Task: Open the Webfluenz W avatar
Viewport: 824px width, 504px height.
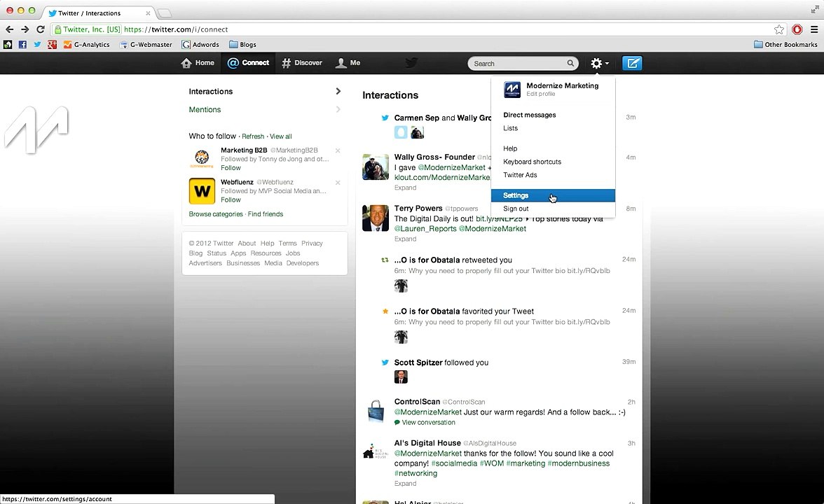Action: (x=202, y=190)
